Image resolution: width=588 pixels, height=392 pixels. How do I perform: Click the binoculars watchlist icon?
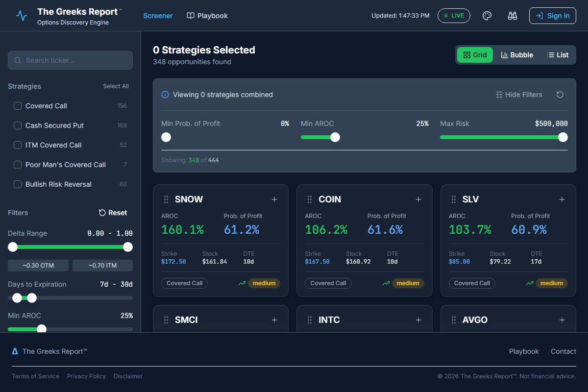[x=512, y=15]
